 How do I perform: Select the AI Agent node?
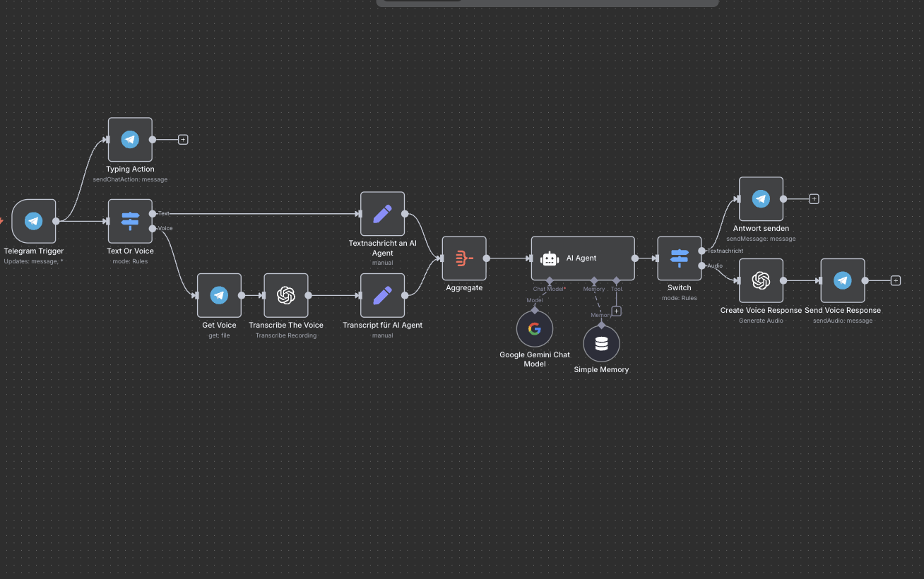583,258
